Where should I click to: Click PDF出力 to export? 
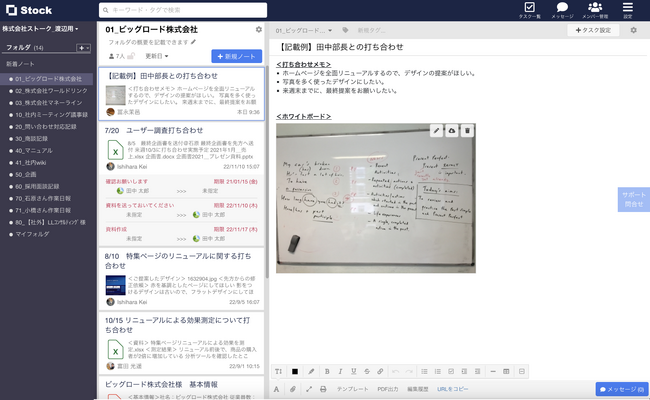(388, 389)
